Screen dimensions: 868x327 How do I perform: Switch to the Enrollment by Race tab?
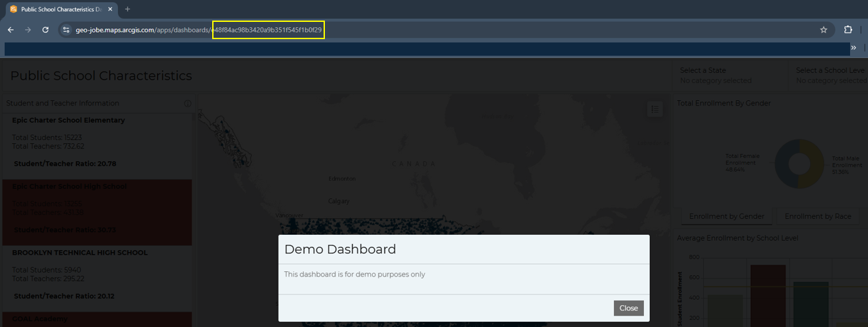[x=818, y=216]
